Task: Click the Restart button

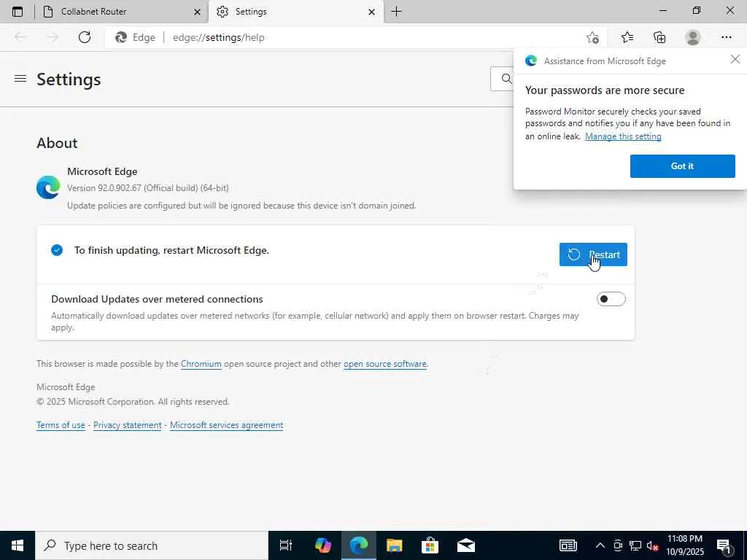Action: 593,254
